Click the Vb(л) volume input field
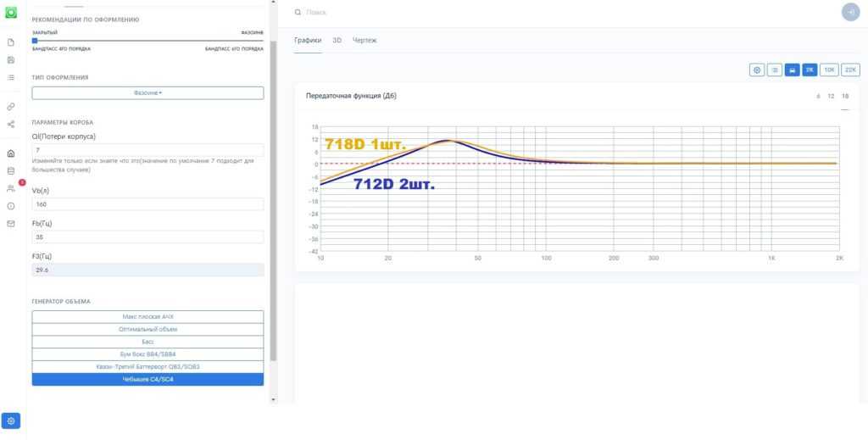Viewport: 868px width, 440px height. [147, 204]
